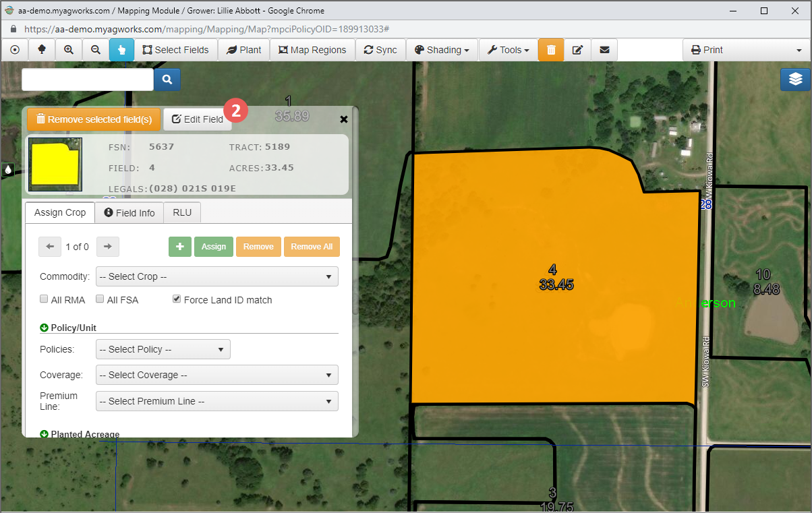Image resolution: width=812 pixels, height=513 pixels.
Task: Click the Sync toolbar button
Action: [x=380, y=50]
